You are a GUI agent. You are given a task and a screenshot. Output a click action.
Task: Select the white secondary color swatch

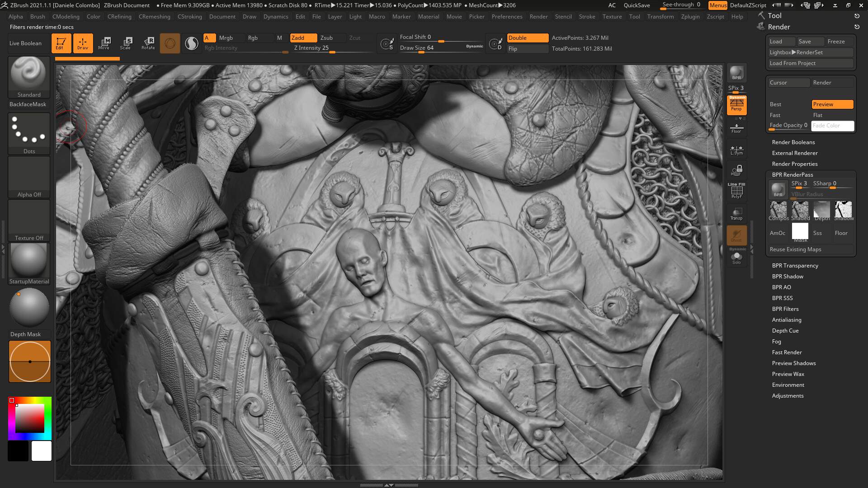[x=41, y=451]
